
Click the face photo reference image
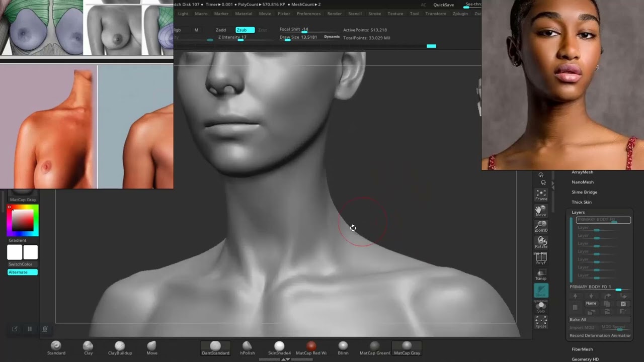click(562, 85)
